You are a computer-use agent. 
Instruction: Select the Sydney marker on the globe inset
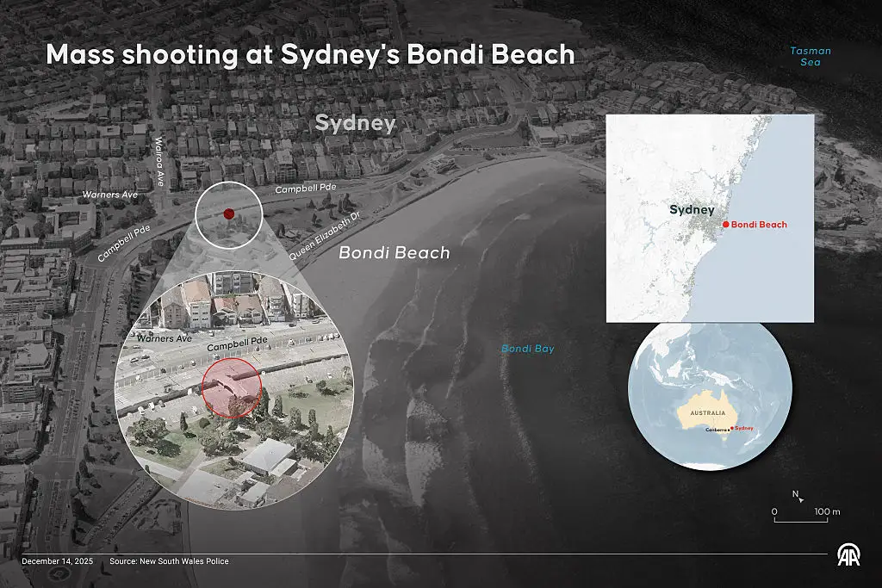(734, 426)
